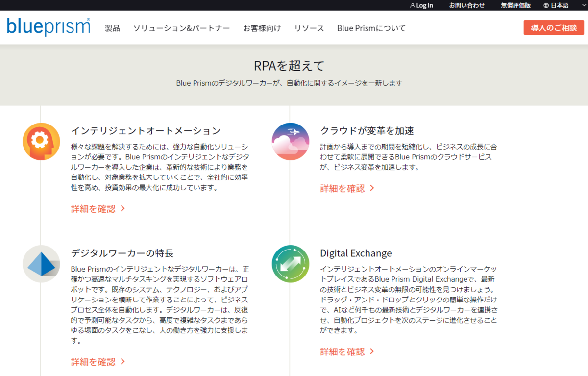
Task: Click the gear-head Intelligent Automation icon
Action: [41, 141]
